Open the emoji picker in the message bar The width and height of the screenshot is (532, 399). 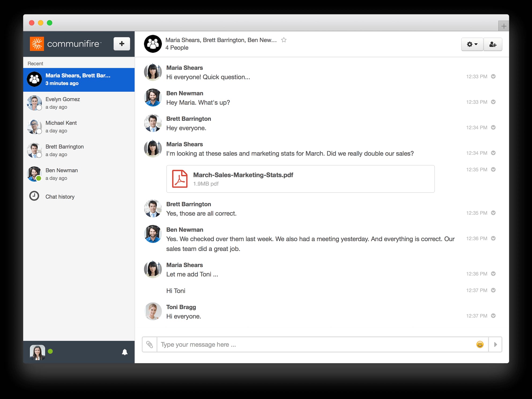coord(480,345)
